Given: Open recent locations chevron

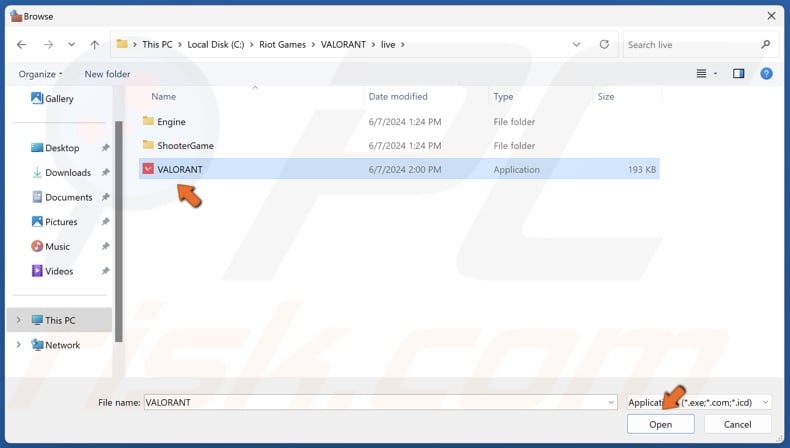Looking at the screenshot, I should (72, 44).
